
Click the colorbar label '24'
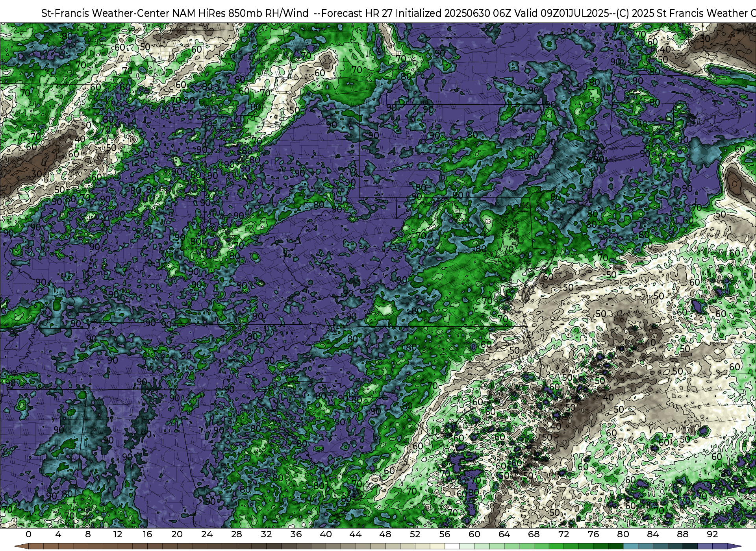click(207, 534)
